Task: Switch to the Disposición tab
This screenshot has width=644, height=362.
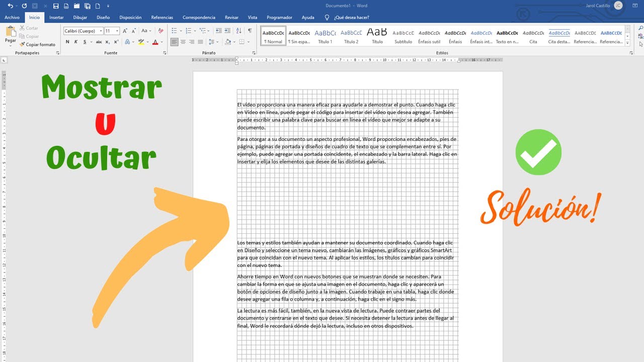Action: (130, 17)
